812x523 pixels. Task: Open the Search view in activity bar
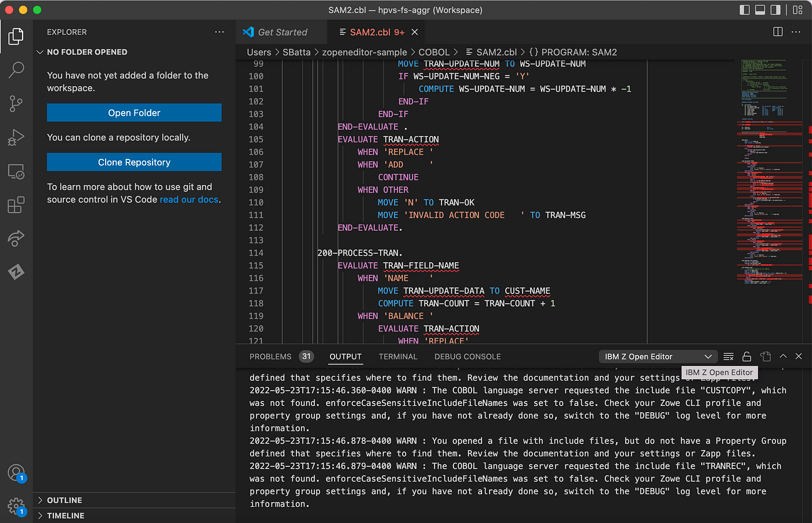click(16, 70)
